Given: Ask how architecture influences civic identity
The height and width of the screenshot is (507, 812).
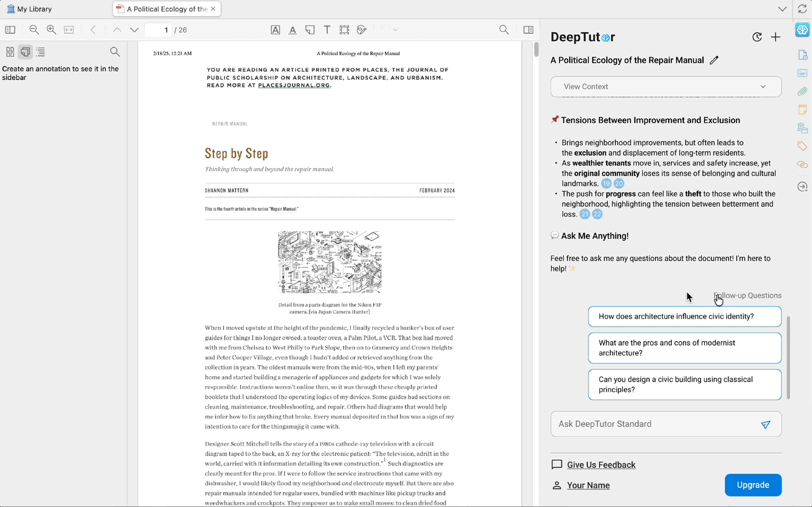Looking at the screenshot, I should tap(684, 317).
